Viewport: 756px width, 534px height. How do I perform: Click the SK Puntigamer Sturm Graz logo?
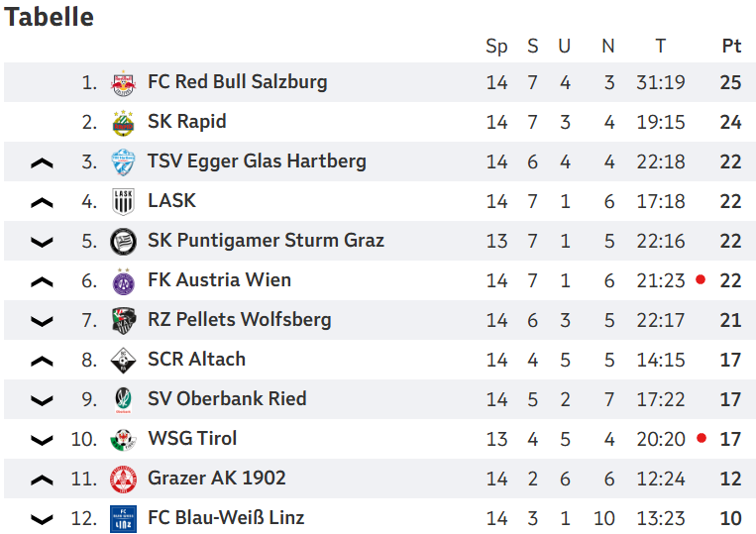pyautogui.click(x=123, y=242)
